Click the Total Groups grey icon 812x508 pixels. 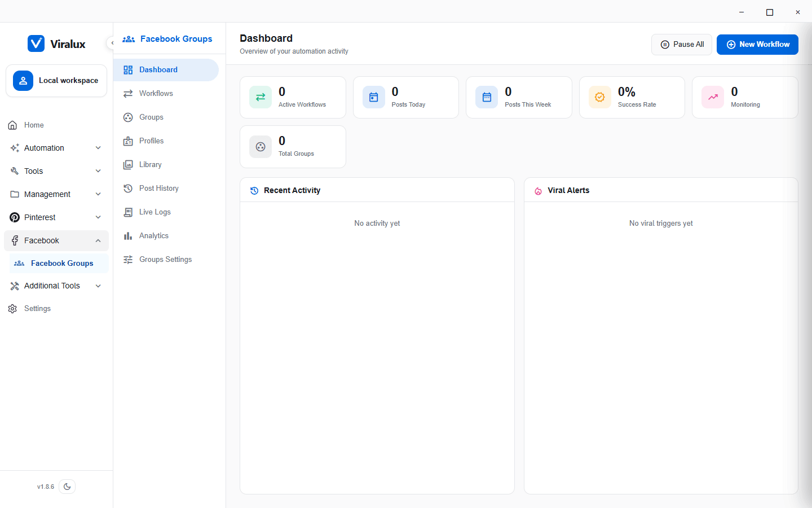[261, 147]
